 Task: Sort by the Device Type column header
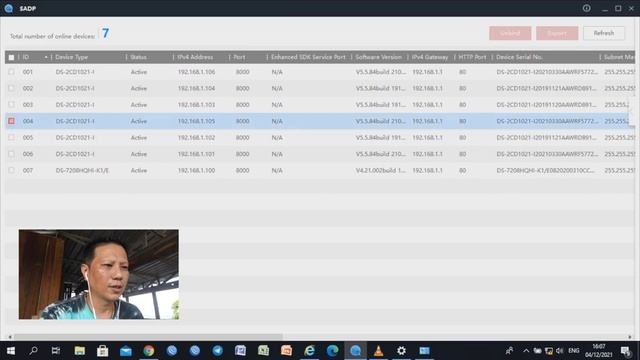71,57
